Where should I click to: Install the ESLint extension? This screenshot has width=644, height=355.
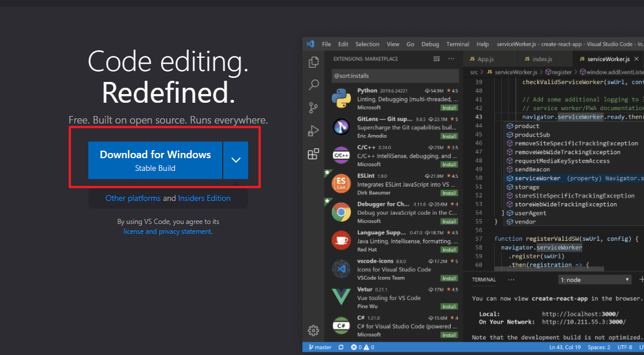[x=449, y=193]
